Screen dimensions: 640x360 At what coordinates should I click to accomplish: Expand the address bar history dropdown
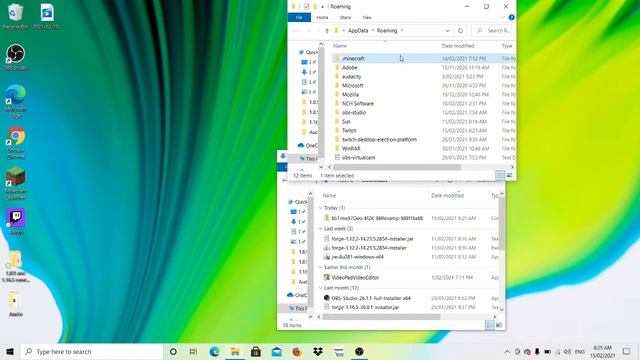[447, 31]
